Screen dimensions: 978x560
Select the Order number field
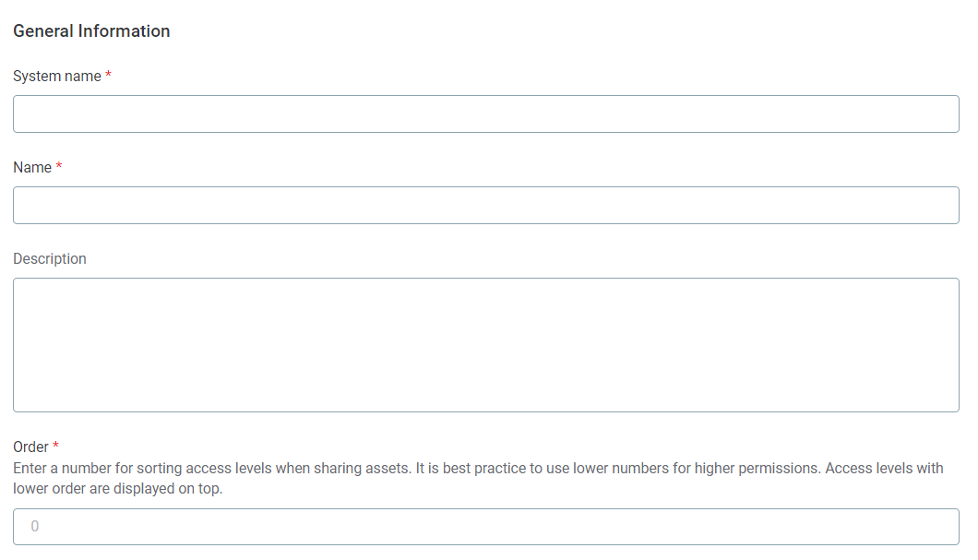click(485, 527)
